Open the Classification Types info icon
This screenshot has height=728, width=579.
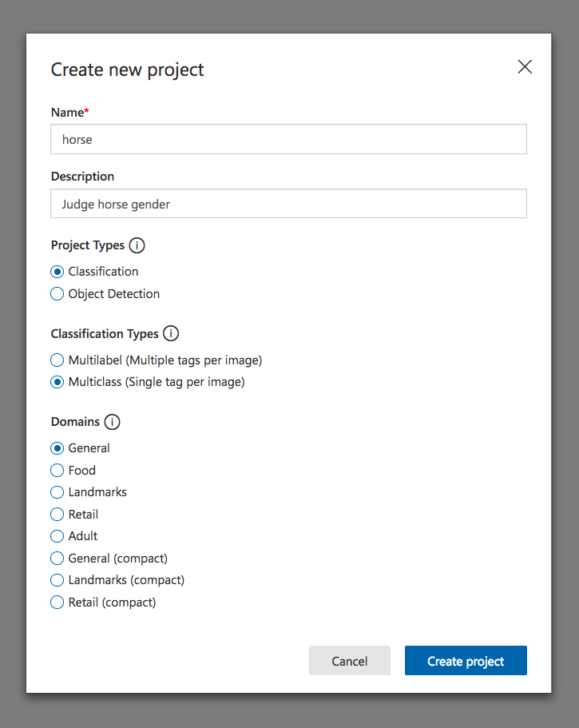coord(171,333)
